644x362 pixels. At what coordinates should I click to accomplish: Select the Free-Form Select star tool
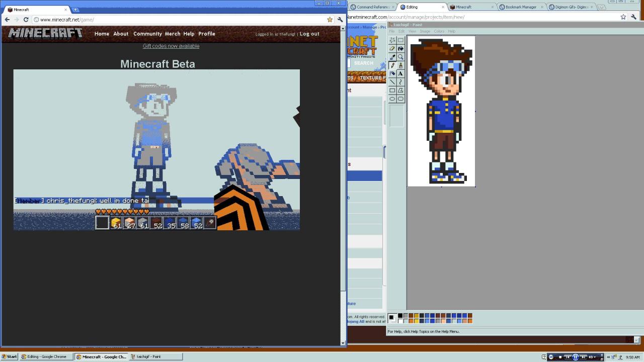[x=392, y=40]
